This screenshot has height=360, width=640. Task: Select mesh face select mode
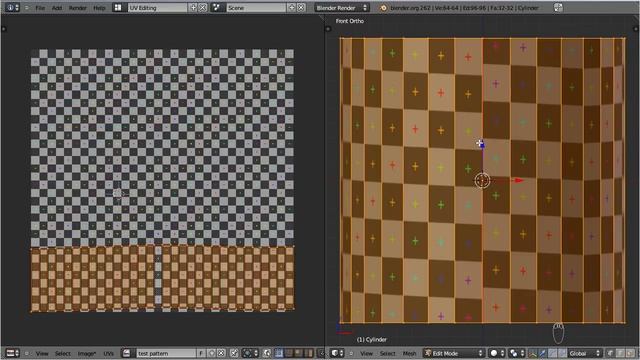(x=630, y=353)
